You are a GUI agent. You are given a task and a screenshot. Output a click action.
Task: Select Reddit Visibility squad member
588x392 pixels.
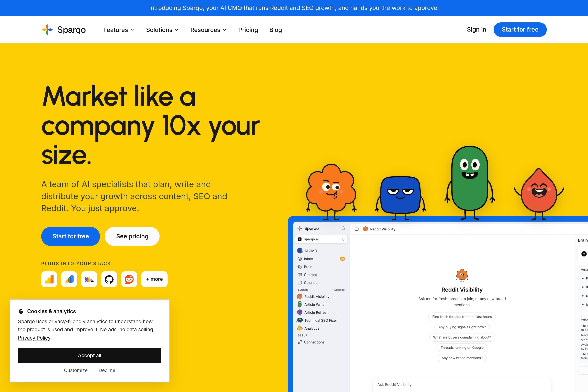(x=321, y=296)
